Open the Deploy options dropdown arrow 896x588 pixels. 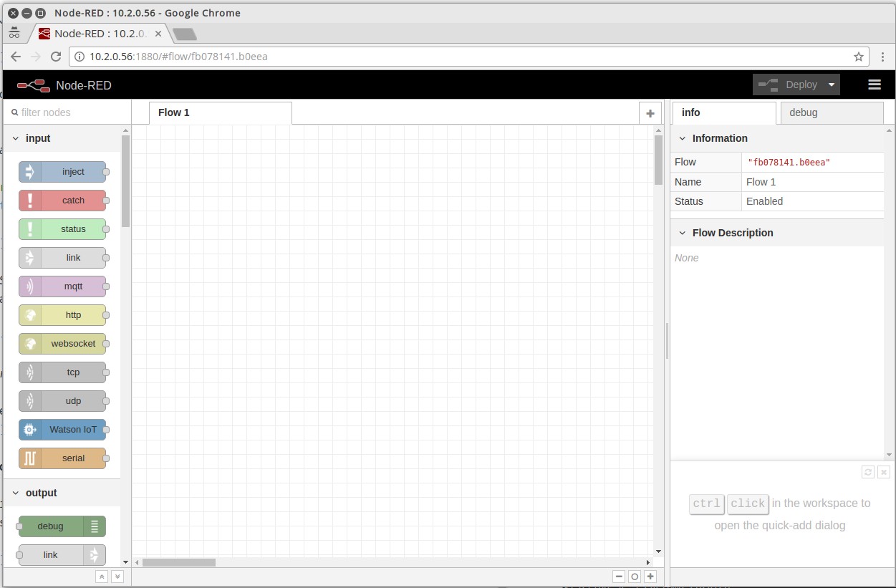tap(832, 85)
